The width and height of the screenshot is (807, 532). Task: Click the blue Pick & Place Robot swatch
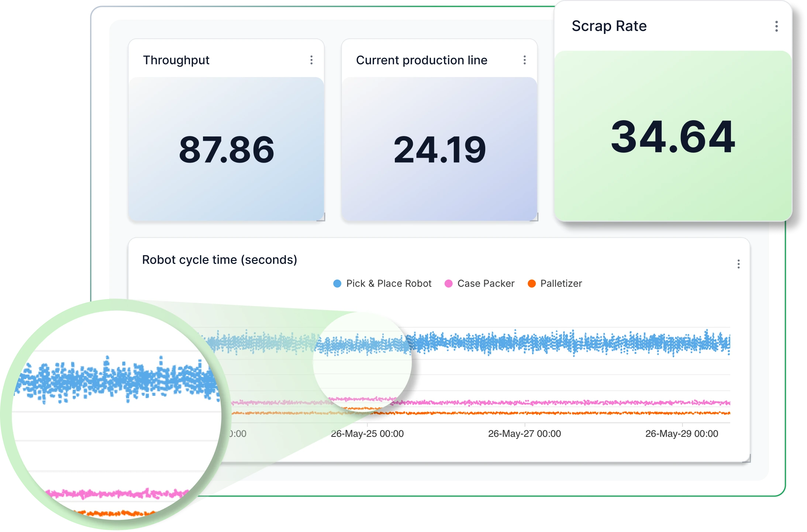pos(337,284)
